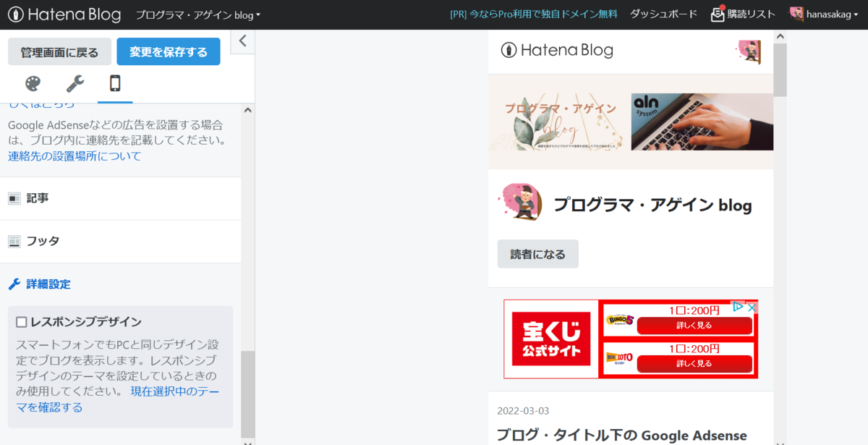Click the 購読リスト notification icon
The height and width of the screenshot is (445, 868).
tap(718, 14)
